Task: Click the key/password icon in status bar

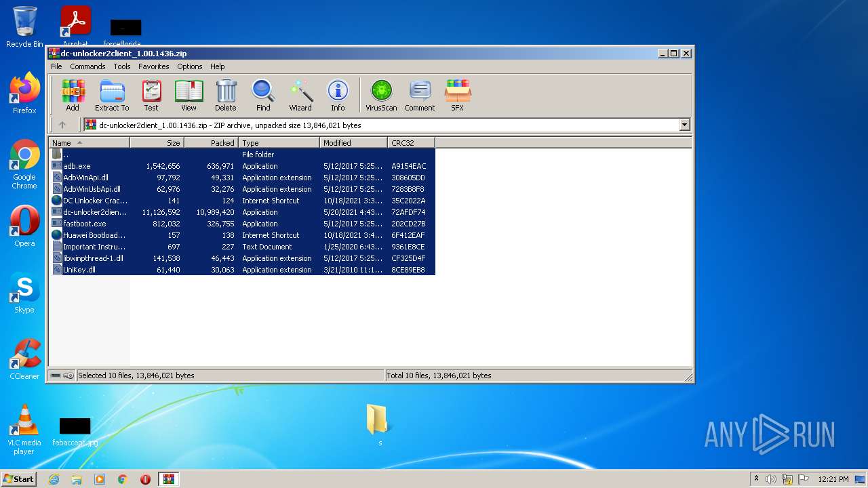Action: (68, 375)
